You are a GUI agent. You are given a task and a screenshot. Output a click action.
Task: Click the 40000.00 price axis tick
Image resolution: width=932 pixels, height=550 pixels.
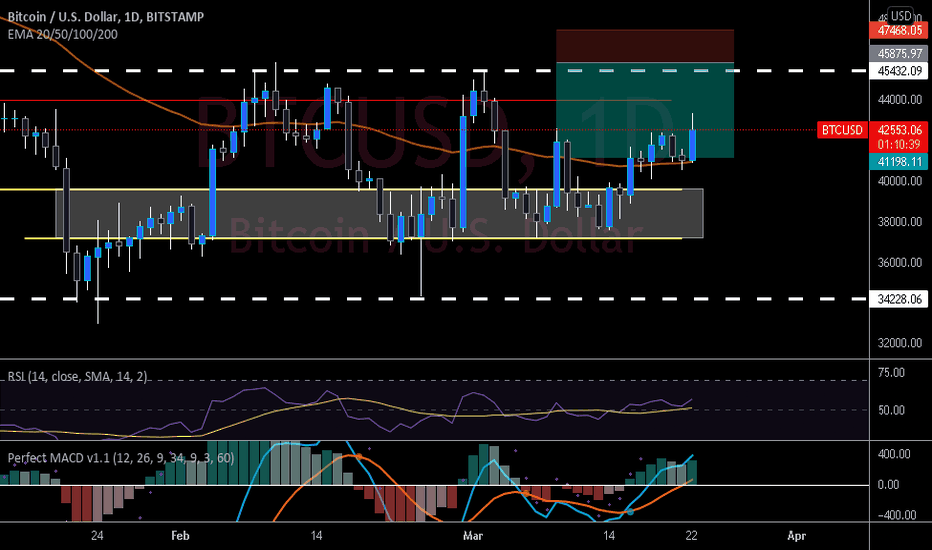[900, 181]
